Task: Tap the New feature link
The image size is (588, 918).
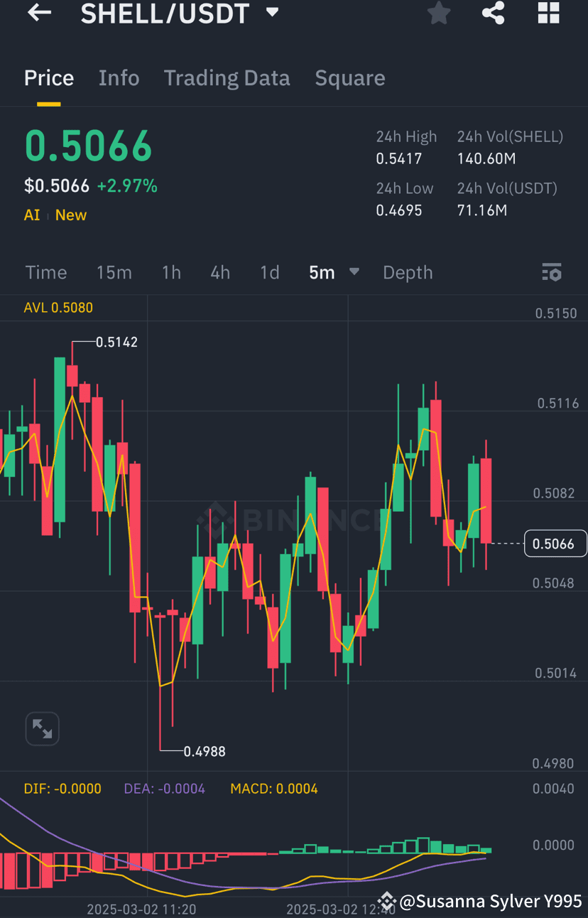Action: click(70, 215)
